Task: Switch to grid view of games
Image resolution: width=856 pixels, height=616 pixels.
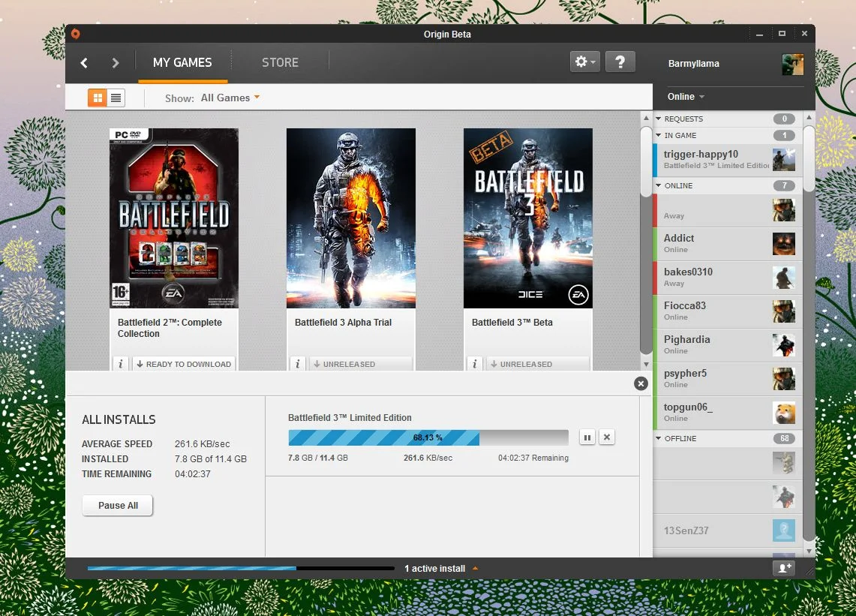Action: pyautogui.click(x=98, y=98)
